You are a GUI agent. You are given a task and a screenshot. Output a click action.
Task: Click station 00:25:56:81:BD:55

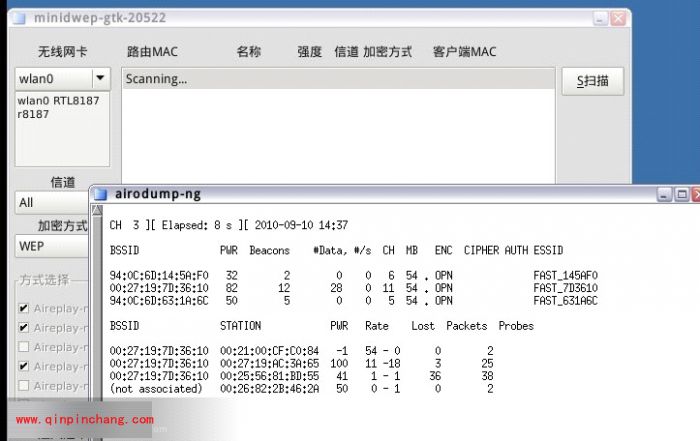click(x=270, y=376)
